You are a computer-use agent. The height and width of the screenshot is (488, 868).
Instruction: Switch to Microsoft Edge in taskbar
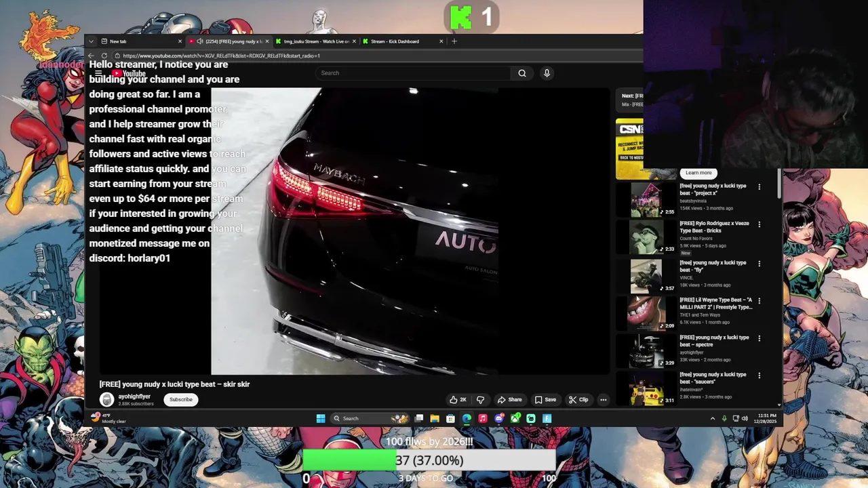(x=467, y=419)
